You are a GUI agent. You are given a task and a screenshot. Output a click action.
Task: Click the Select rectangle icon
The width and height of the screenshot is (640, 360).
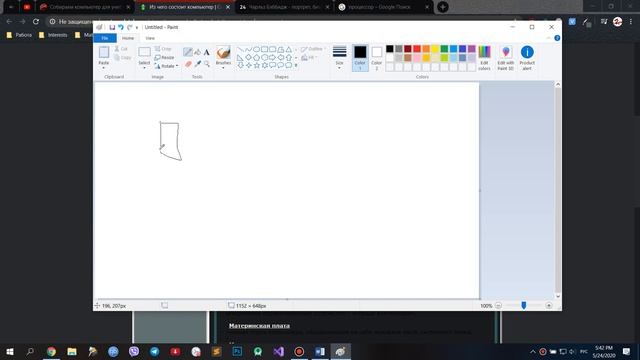(144, 52)
